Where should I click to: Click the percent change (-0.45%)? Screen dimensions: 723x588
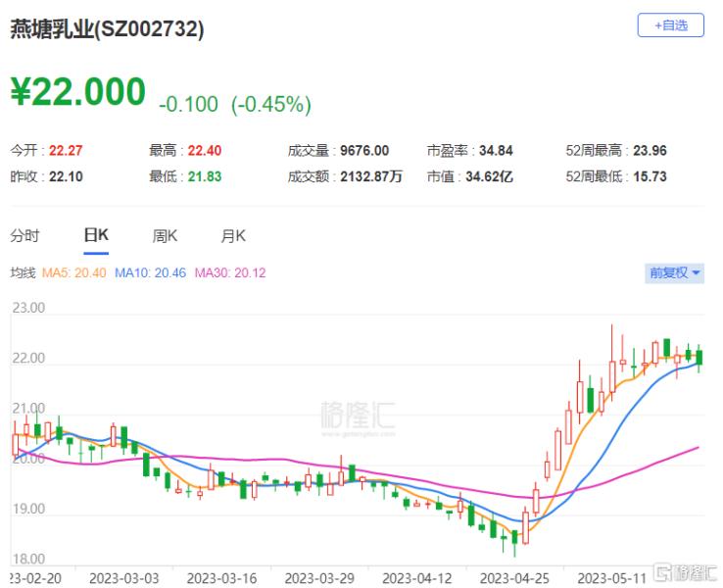coord(271,104)
